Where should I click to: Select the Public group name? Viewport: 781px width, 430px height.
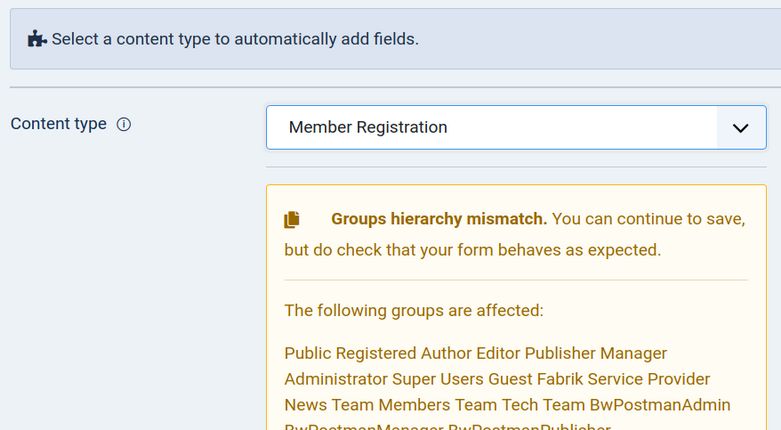(307, 353)
